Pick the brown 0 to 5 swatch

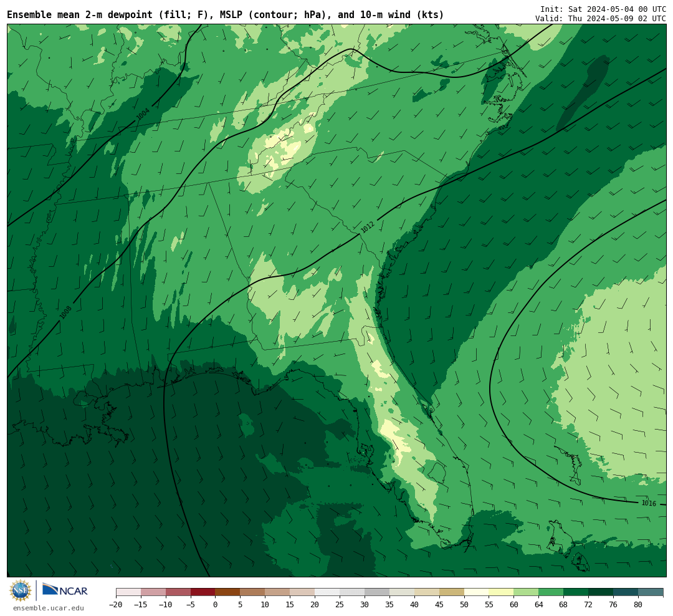point(227,592)
